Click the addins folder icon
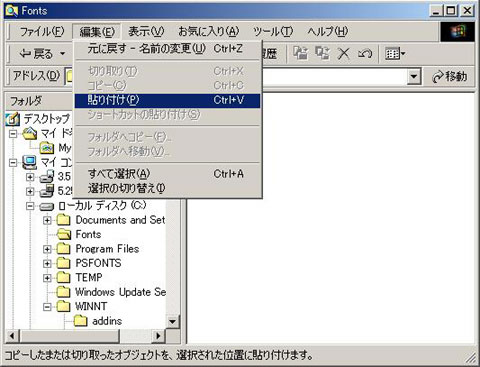 click(80, 321)
